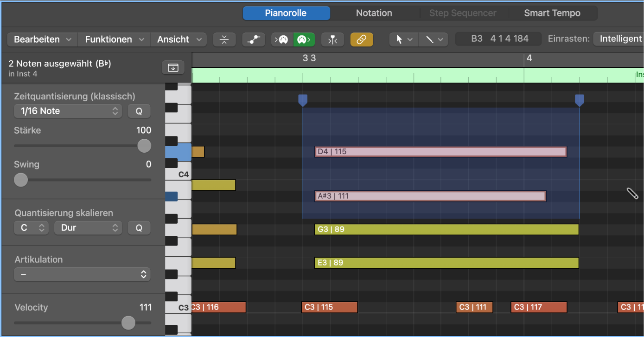Click the catch playhead icon
The height and width of the screenshot is (337, 644).
[x=332, y=40]
